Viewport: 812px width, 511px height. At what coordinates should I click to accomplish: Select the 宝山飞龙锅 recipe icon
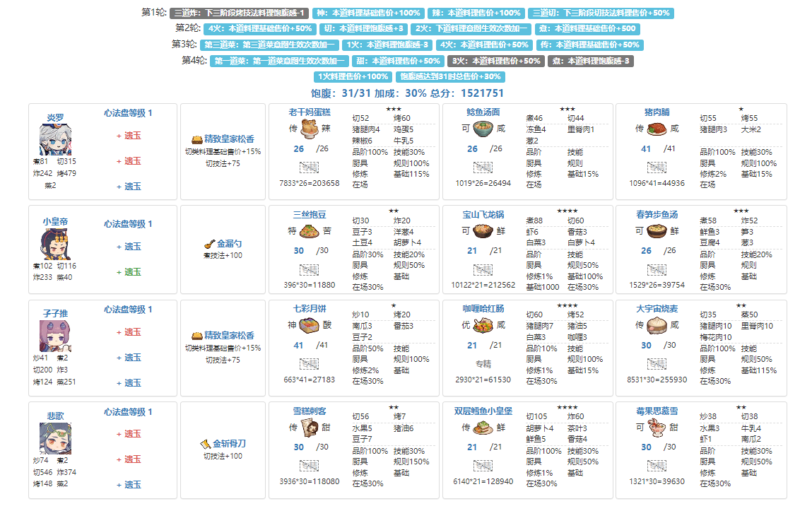[x=482, y=231]
